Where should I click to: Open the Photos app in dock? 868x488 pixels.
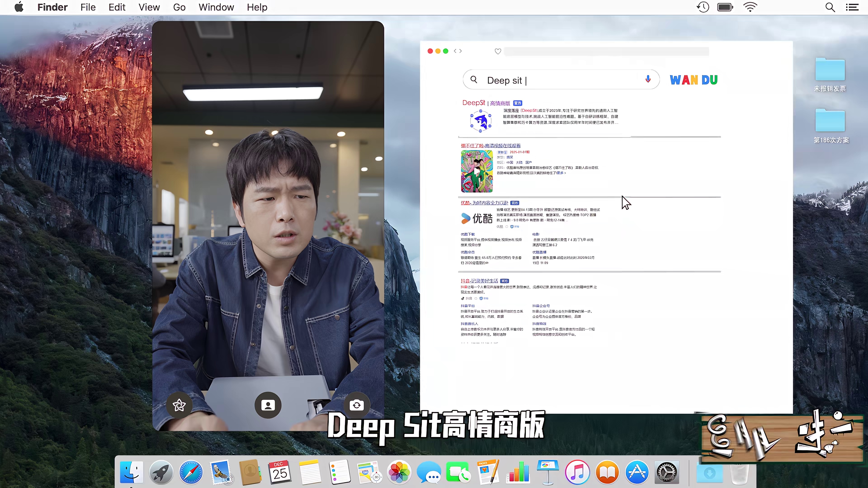[399, 472]
